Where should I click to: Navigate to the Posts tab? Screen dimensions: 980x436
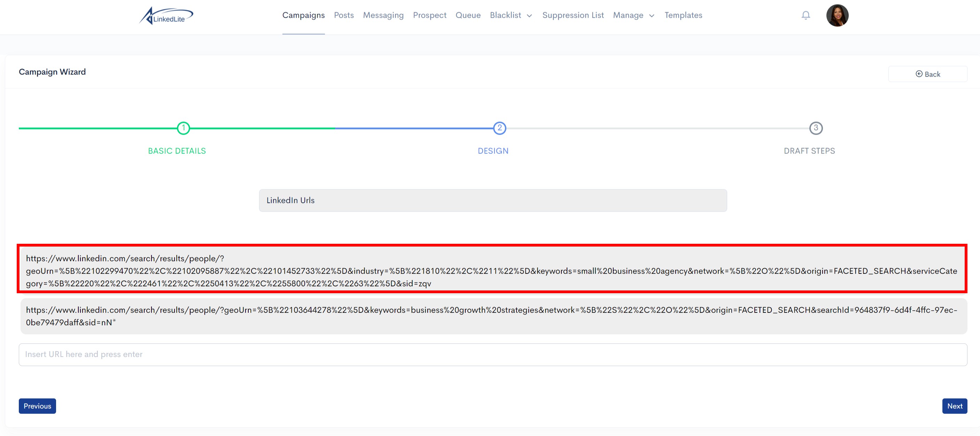tap(343, 15)
